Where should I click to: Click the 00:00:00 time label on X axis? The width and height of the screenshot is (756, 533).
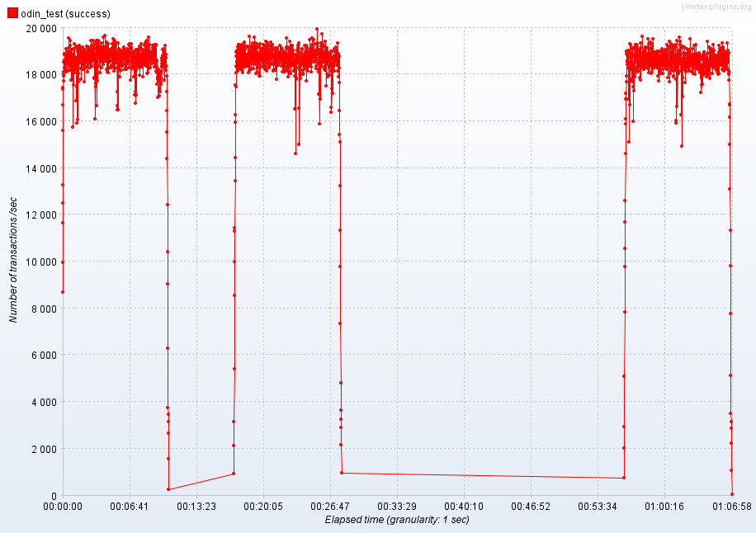[x=63, y=507]
